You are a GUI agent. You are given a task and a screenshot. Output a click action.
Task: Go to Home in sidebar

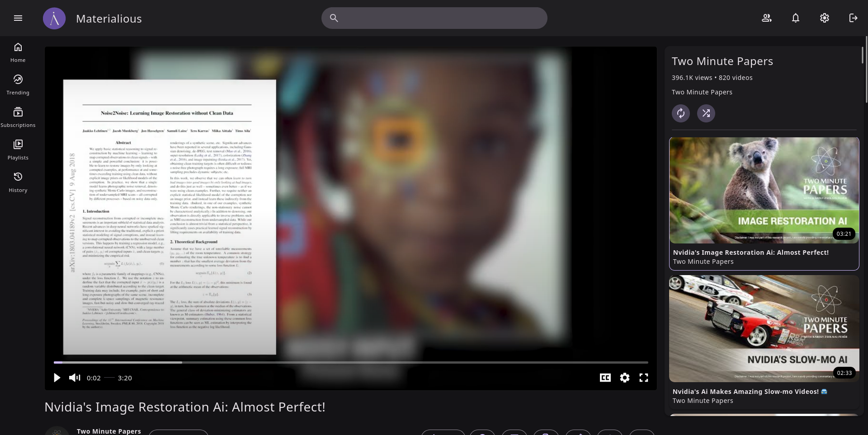pos(18,52)
